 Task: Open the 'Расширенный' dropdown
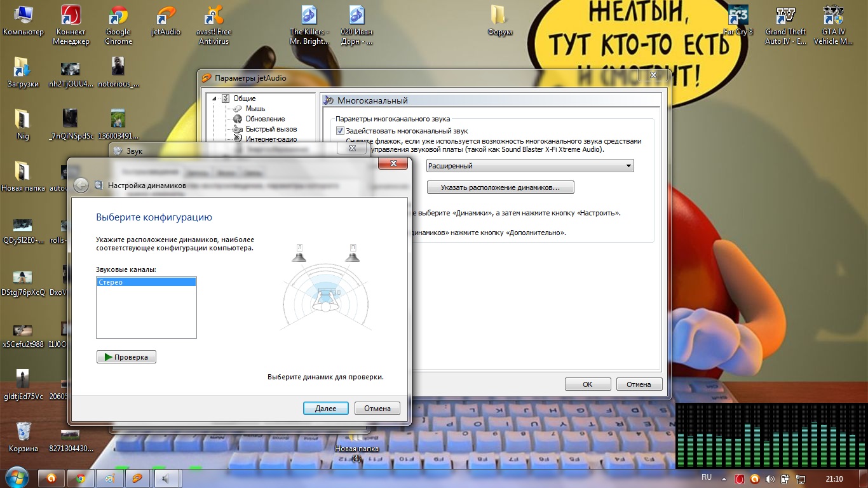[530, 166]
